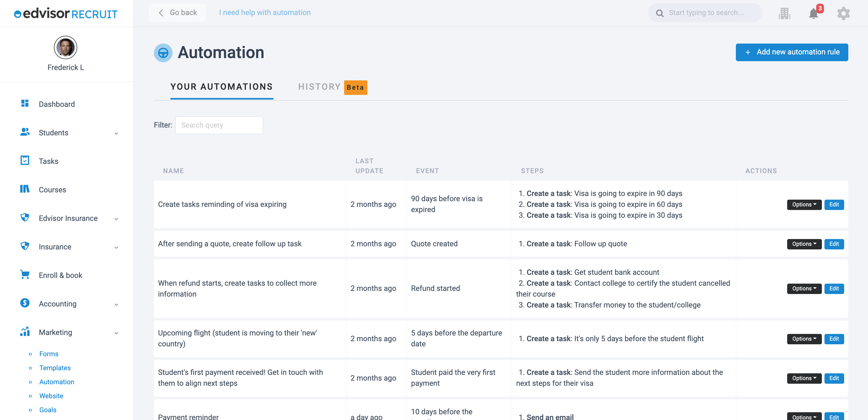Open Automation under Marketing
The image size is (868, 420).
pos(56,382)
